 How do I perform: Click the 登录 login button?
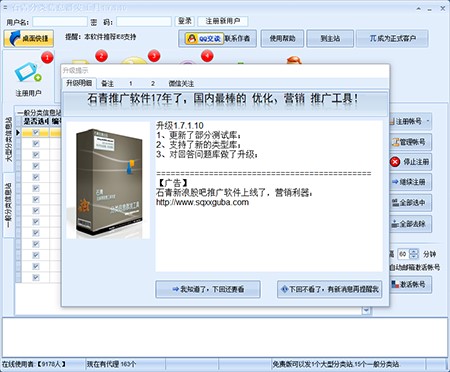pos(185,21)
